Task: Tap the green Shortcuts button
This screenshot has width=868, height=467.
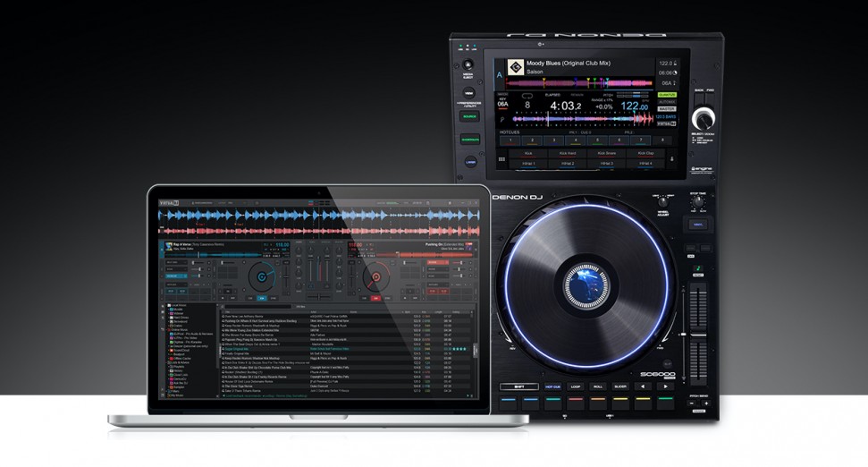Action: (x=470, y=140)
